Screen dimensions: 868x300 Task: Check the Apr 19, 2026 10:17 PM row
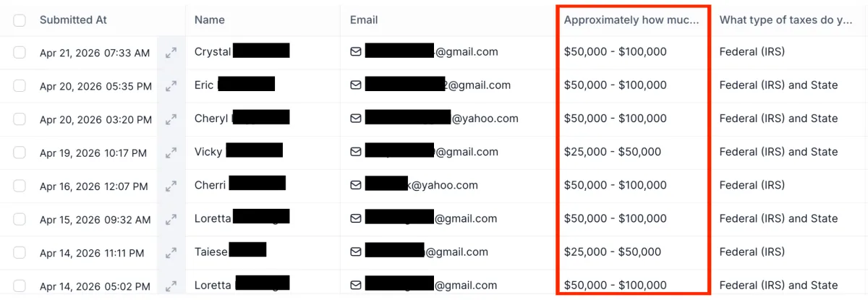(20, 153)
